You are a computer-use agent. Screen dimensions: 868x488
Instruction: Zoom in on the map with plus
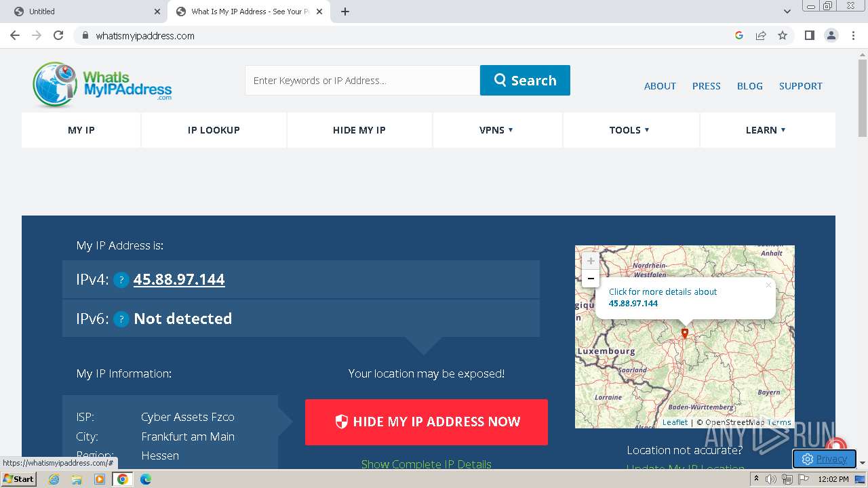tap(591, 261)
